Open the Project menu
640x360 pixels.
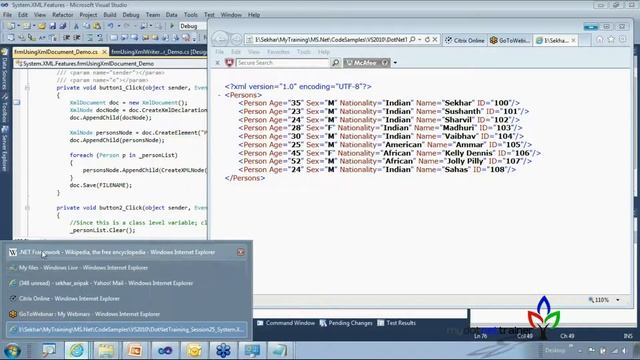coord(88,15)
